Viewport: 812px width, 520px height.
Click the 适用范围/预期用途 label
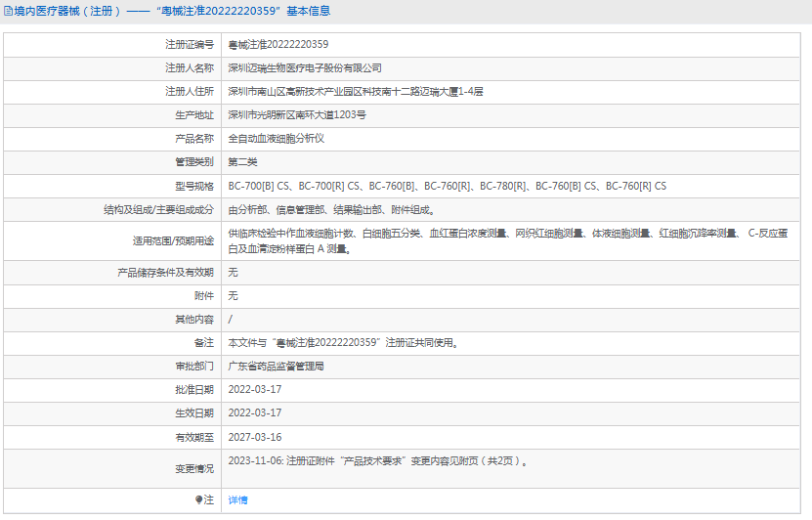(x=173, y=240)
